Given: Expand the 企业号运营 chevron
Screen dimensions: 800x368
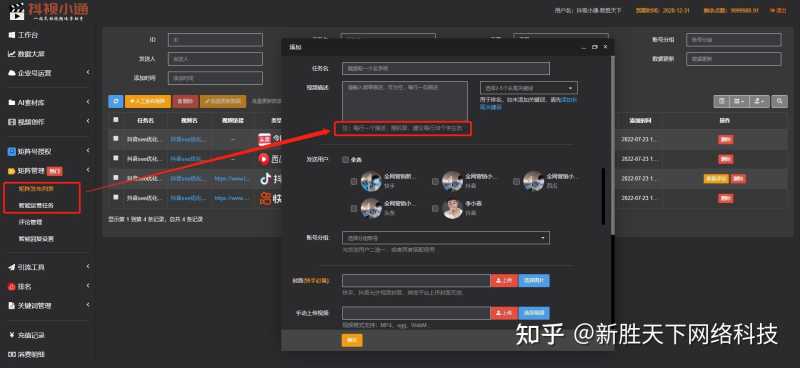Looking at the screenshot, I should pos(88,72).
